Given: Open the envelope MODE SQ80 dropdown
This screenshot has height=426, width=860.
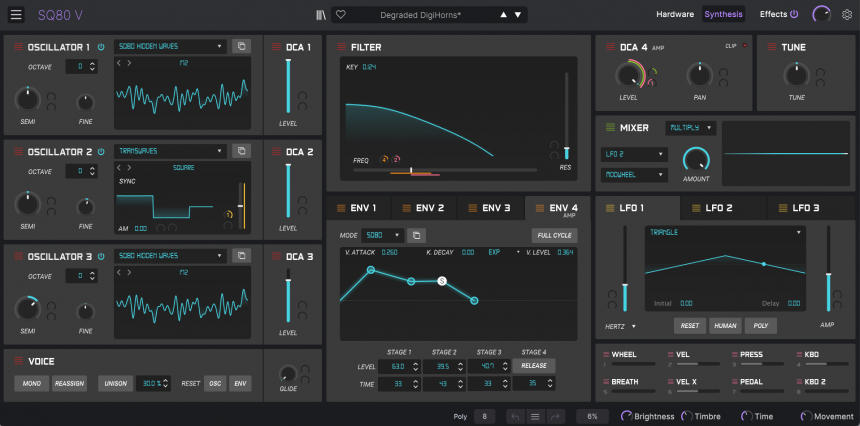Looking at the screenshot, I should pos(383,235).
